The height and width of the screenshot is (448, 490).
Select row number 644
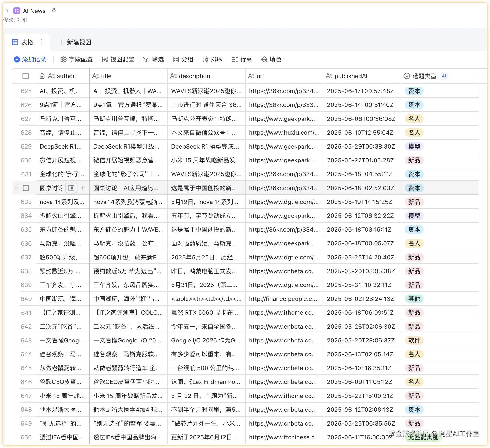point(26,354)
